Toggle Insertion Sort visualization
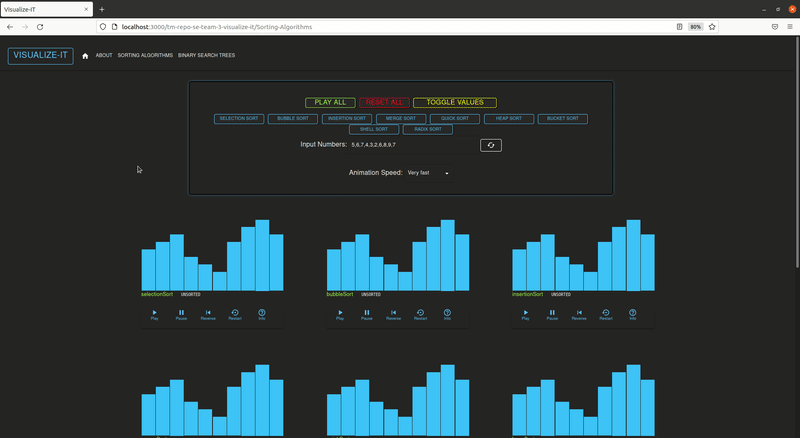This screenshot has width=800, height=438. pos(347,119)
